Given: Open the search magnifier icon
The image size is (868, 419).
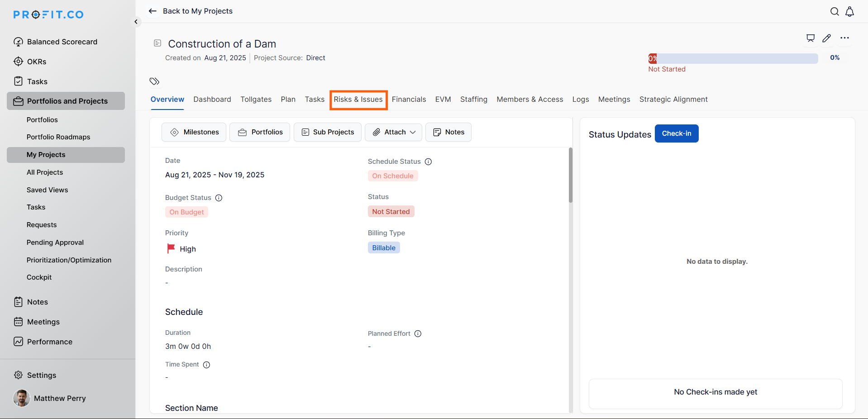Looking at the screenshot, I should (835, 12).
